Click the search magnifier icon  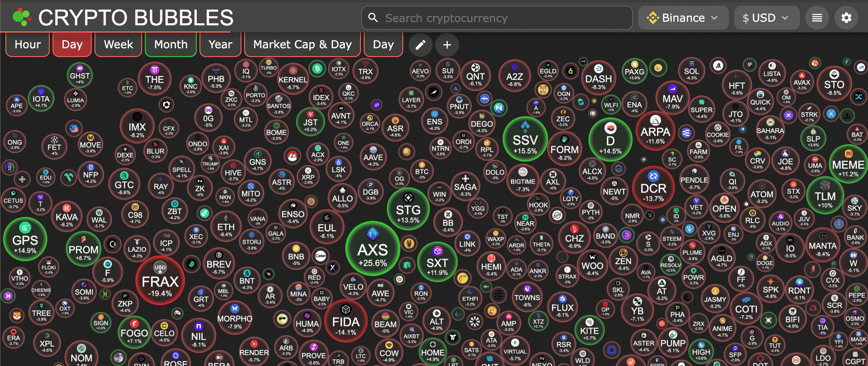click(x=373, y=18)
